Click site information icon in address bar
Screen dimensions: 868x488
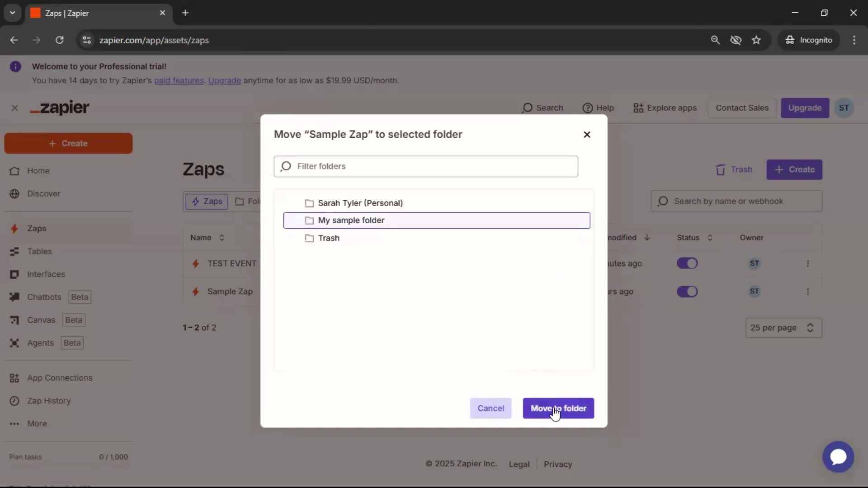point(87,40)
